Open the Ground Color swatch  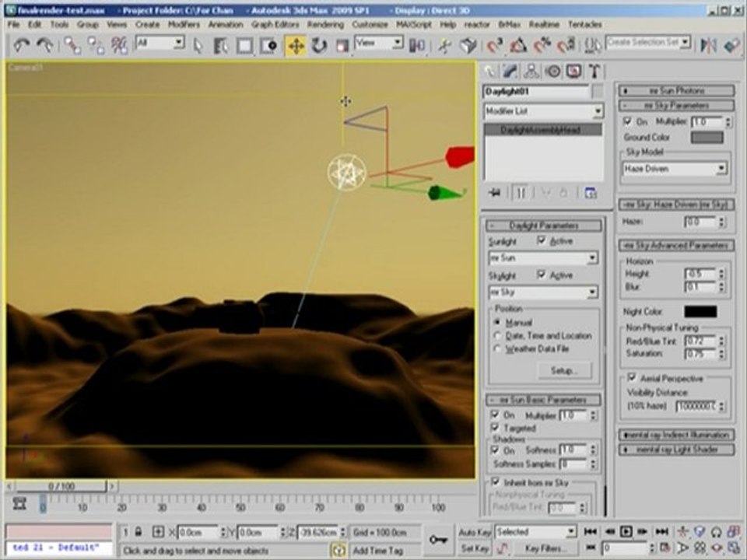[x=707, y=138]
